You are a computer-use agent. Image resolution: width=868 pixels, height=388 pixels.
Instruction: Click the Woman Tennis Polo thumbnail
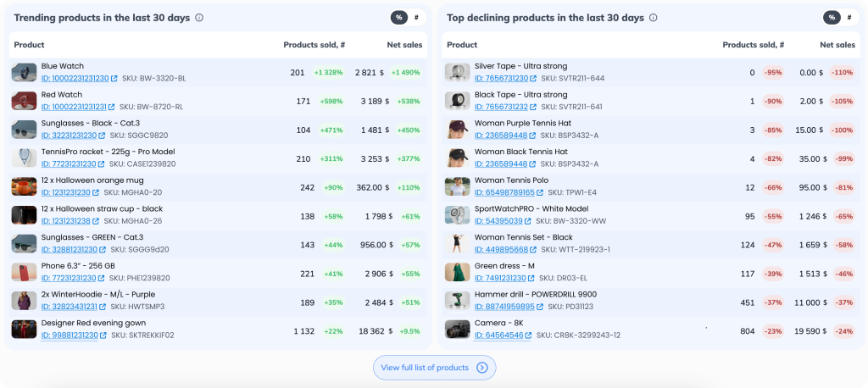pos(458,187)
